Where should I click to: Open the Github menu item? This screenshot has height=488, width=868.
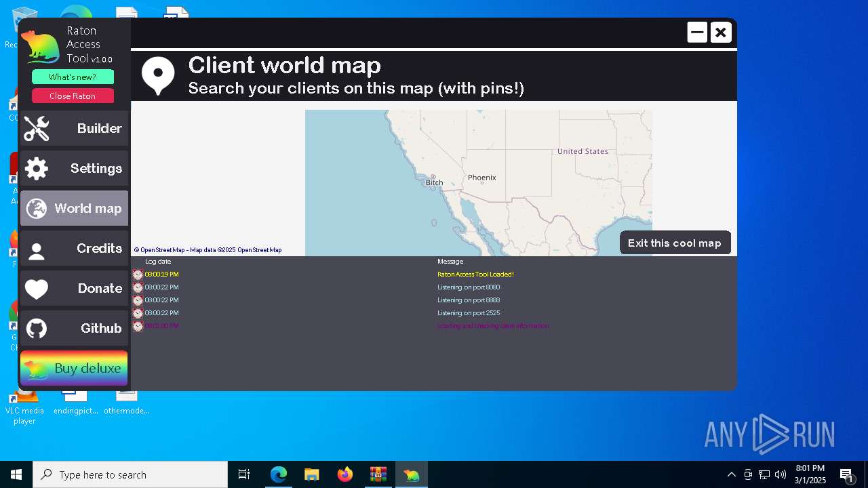(74, 328)
